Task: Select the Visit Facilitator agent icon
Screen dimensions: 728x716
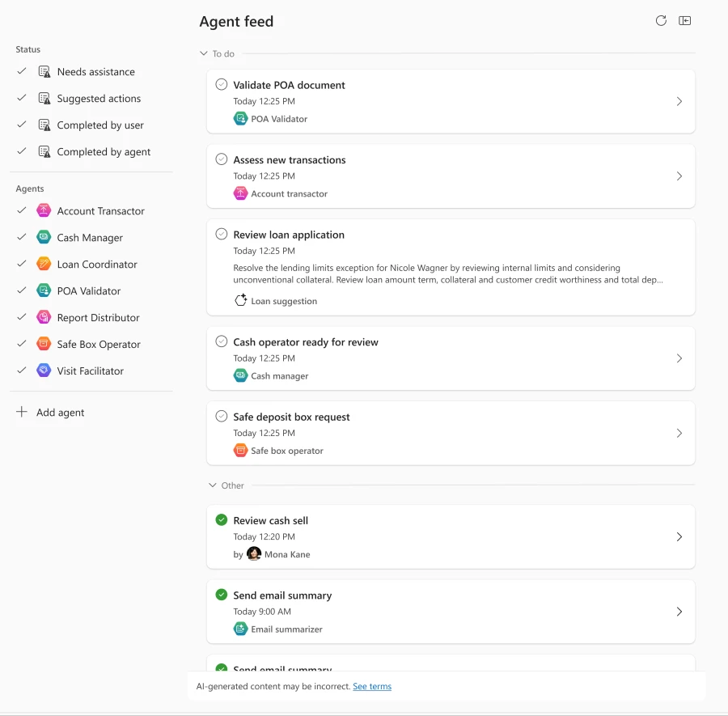Action: [x=43, y=371]
